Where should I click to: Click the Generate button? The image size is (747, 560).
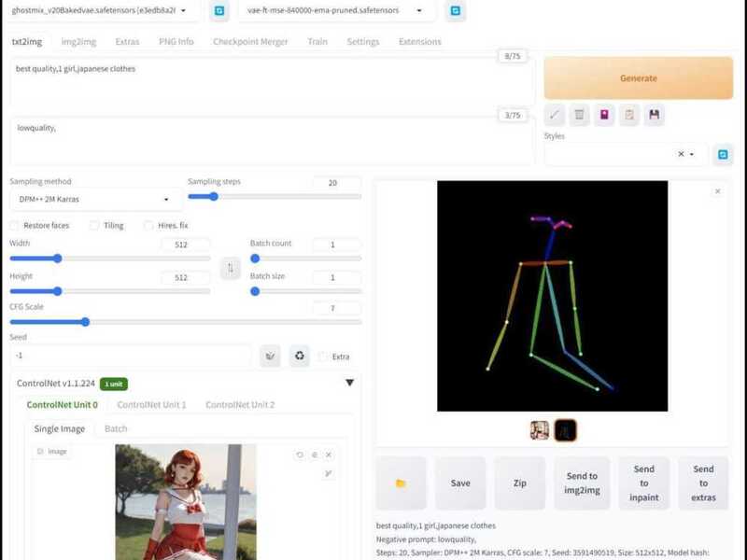coord(638,78)
